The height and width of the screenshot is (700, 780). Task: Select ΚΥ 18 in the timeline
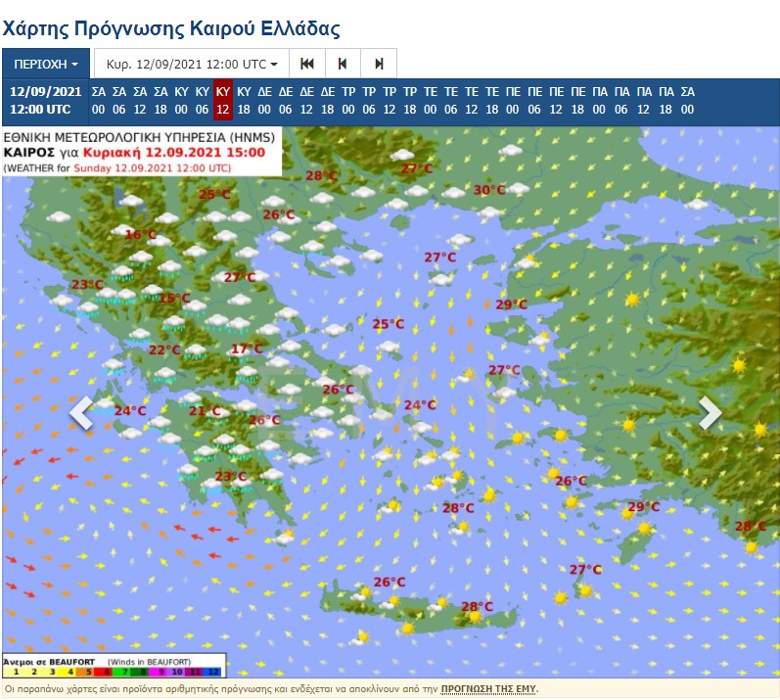point(244,100)
